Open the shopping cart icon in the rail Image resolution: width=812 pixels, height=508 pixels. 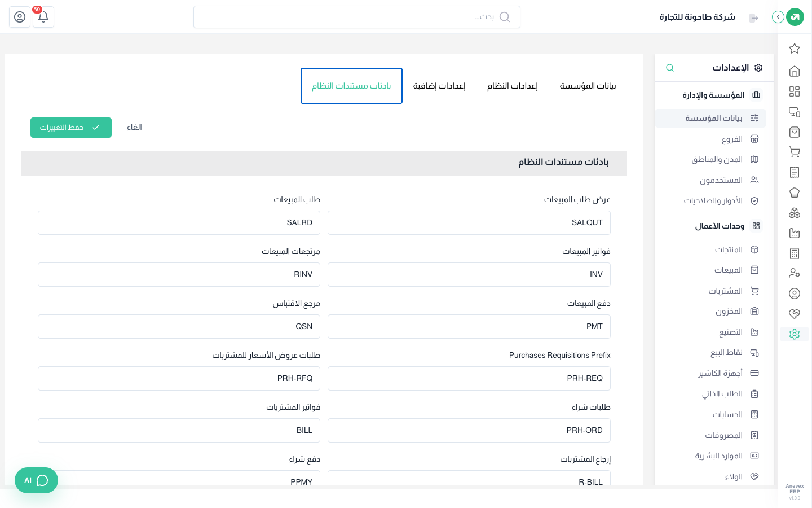[x=795, y=152]
